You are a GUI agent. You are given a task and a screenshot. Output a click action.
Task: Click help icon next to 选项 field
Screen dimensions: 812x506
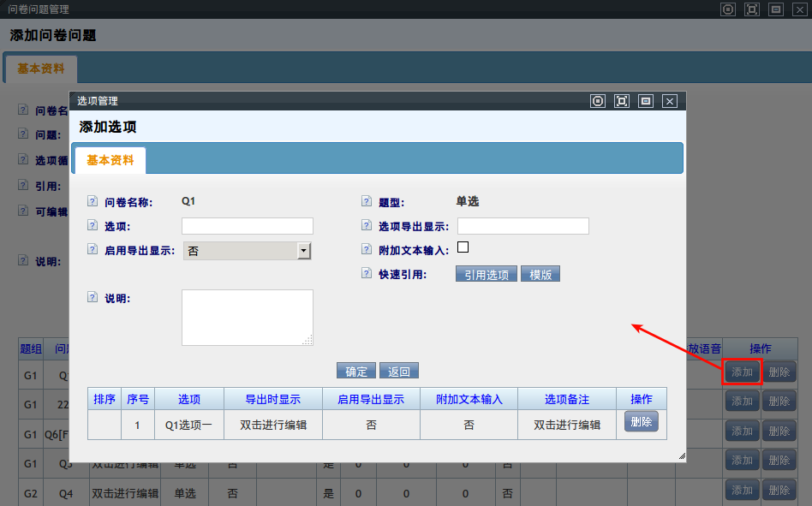(x=93, y=226)
